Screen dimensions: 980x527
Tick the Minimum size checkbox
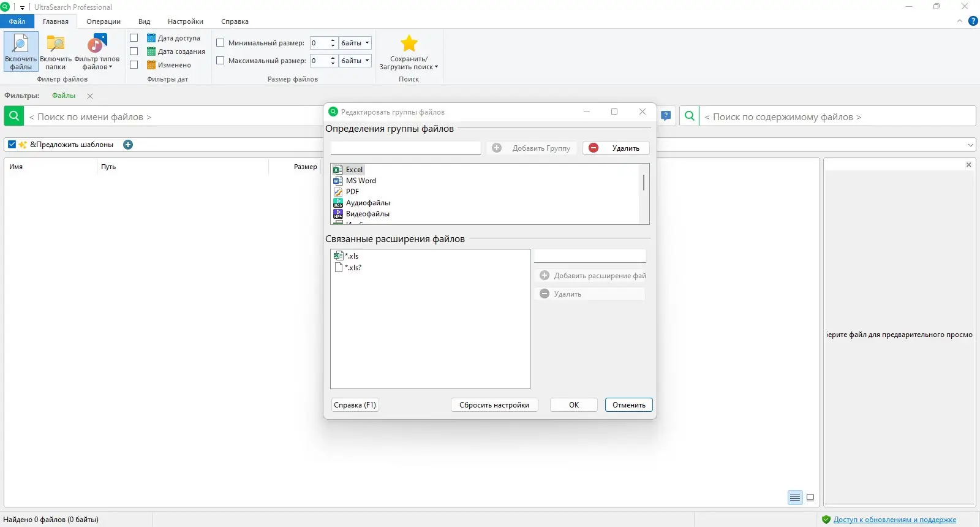pos(221,43)
